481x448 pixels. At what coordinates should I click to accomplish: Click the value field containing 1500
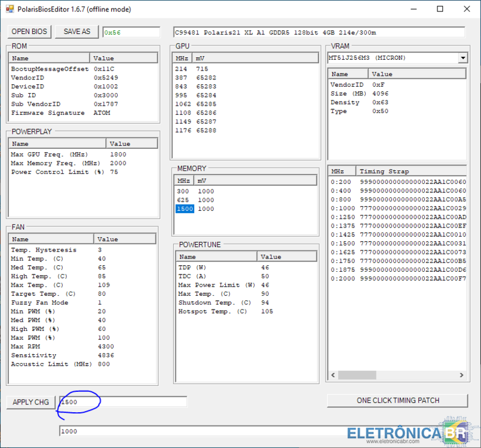123,402
